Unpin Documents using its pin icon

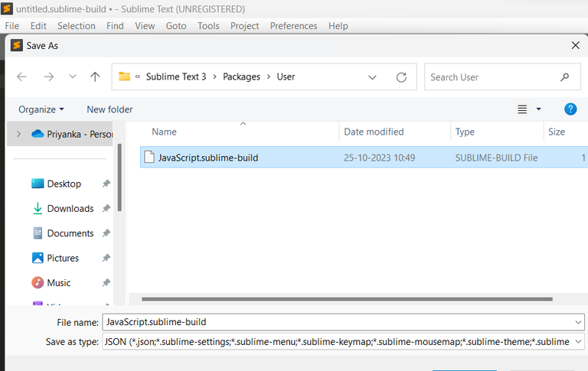(x=106, y=233)
